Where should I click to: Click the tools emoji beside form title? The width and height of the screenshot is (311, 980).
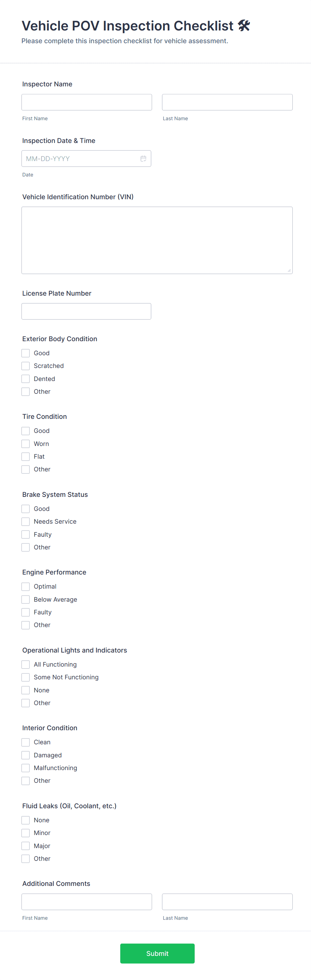[x=244, y=25]
